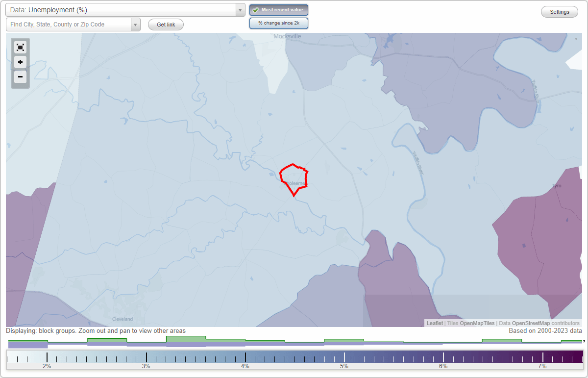Zoom out using the minus map control
588x378 pixels.
click(x=20, y=77)
